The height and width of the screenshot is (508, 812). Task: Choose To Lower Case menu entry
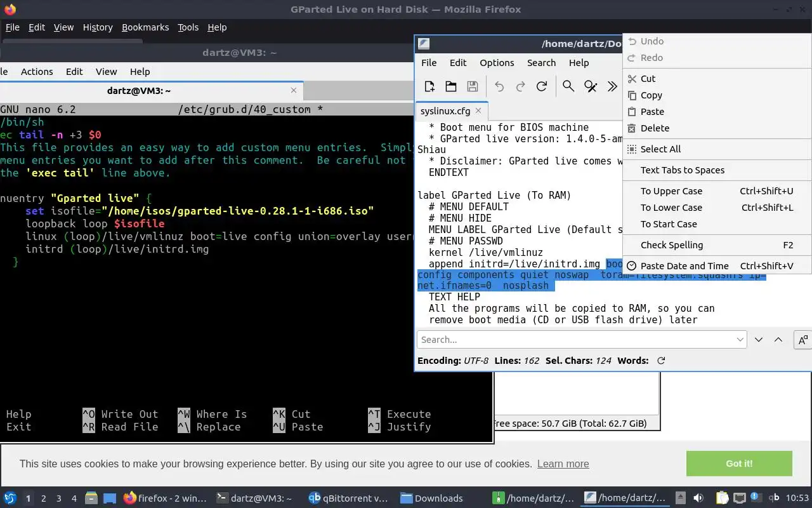(717, 208)
